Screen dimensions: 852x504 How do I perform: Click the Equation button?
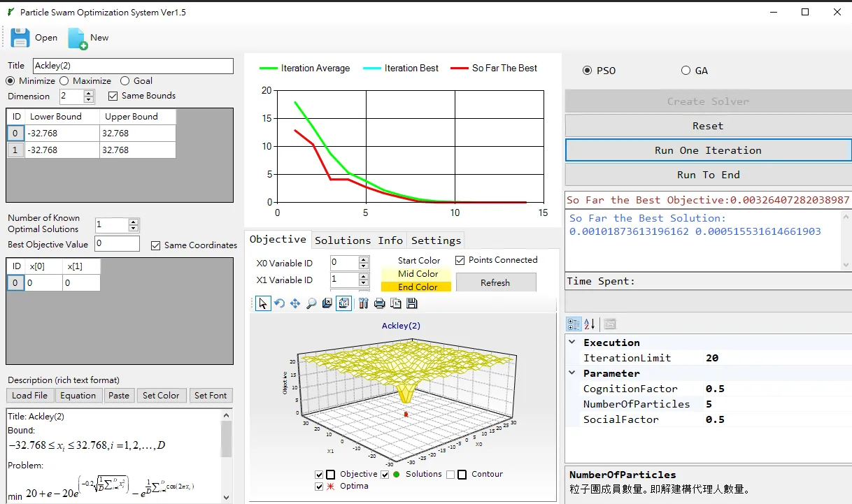(78, 396)
